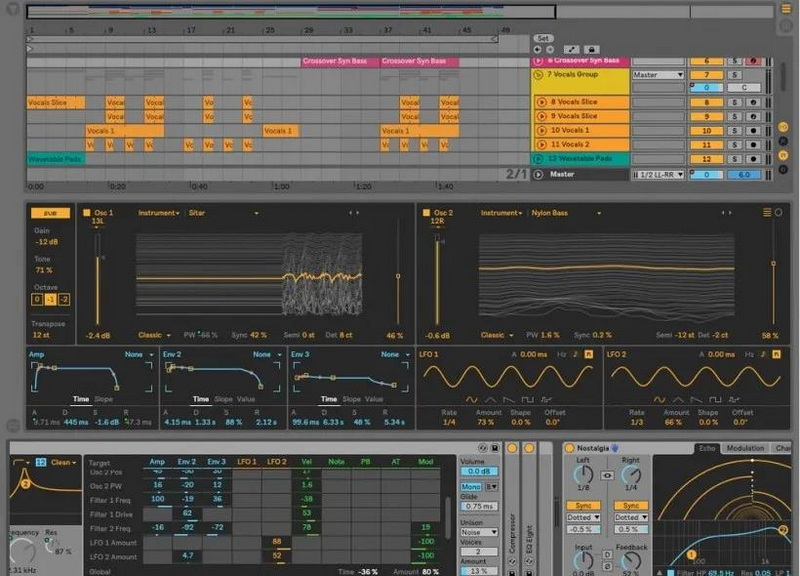
Task: Click the Master track play icon
Action: (538, 174)
